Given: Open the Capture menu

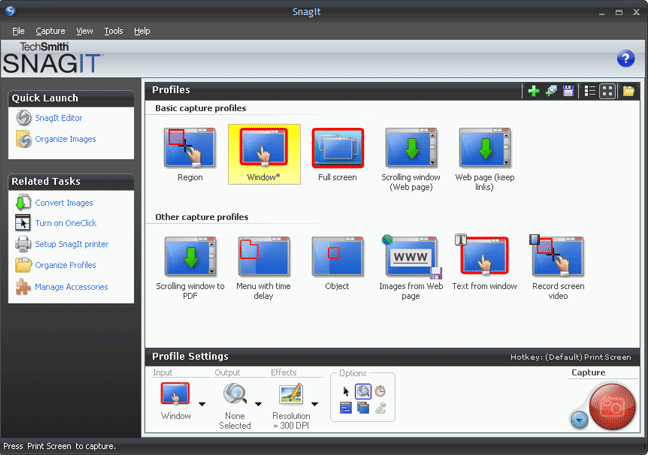Looking at the screenshot, I should 50,31.
